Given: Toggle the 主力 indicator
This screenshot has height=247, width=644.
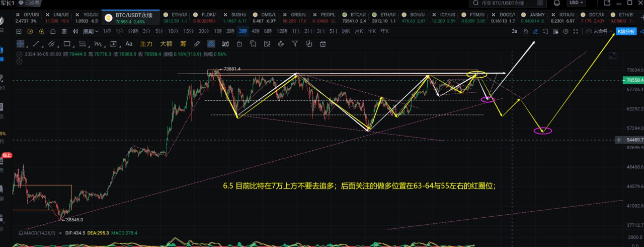Looking at the screenshot, I should click(x=146, y=43).
